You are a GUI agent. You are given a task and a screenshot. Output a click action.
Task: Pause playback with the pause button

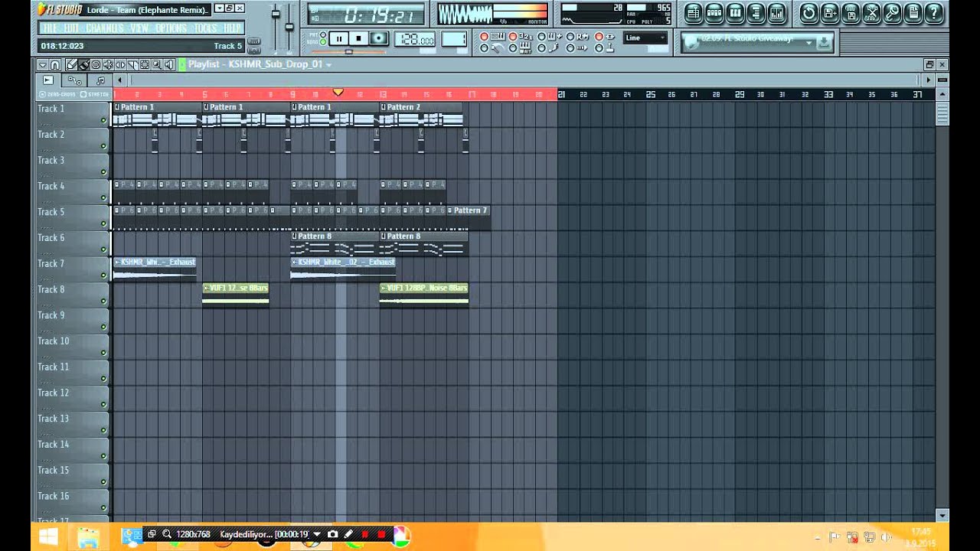339,39
